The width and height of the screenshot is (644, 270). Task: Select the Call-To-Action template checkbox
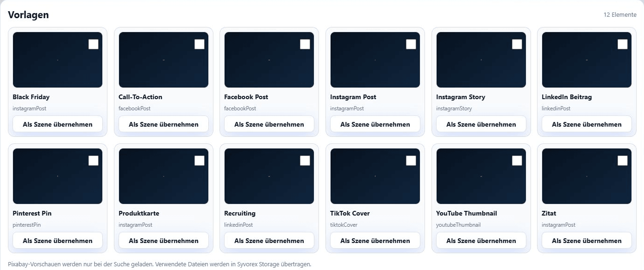coord(199,44)
